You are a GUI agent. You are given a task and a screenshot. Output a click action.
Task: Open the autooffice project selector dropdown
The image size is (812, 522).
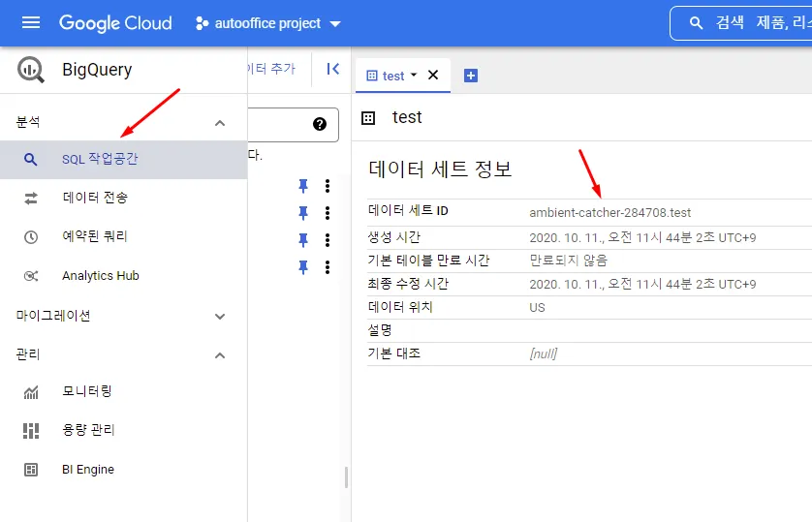267,23
